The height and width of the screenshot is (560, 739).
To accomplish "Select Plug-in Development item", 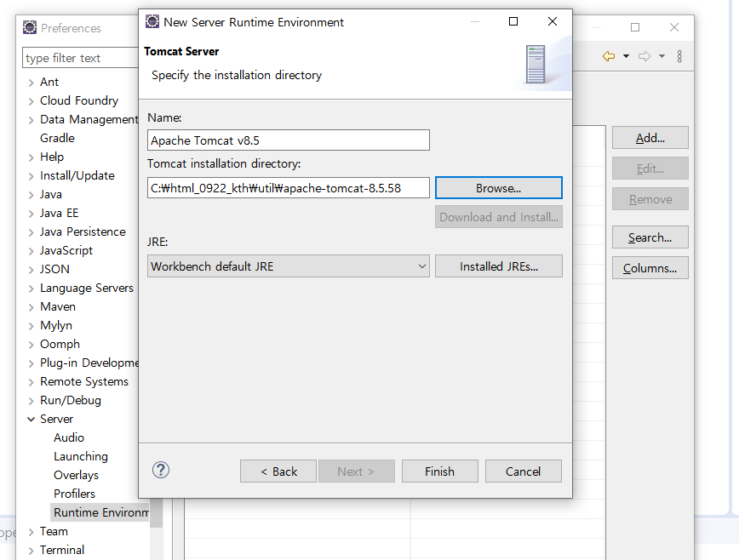I will pos(89,363).
